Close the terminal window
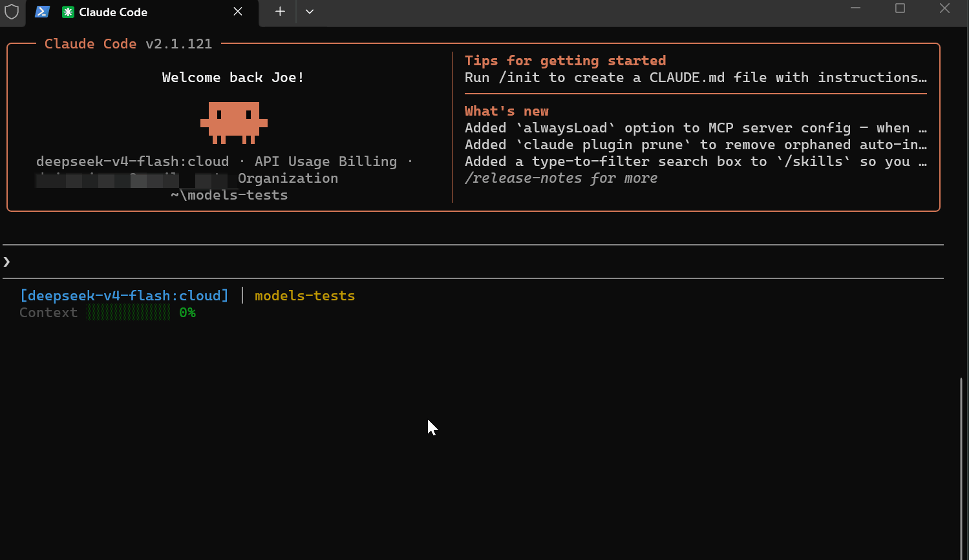The width and height of the screenshot is (969, 560). click(x=944, y=8)
